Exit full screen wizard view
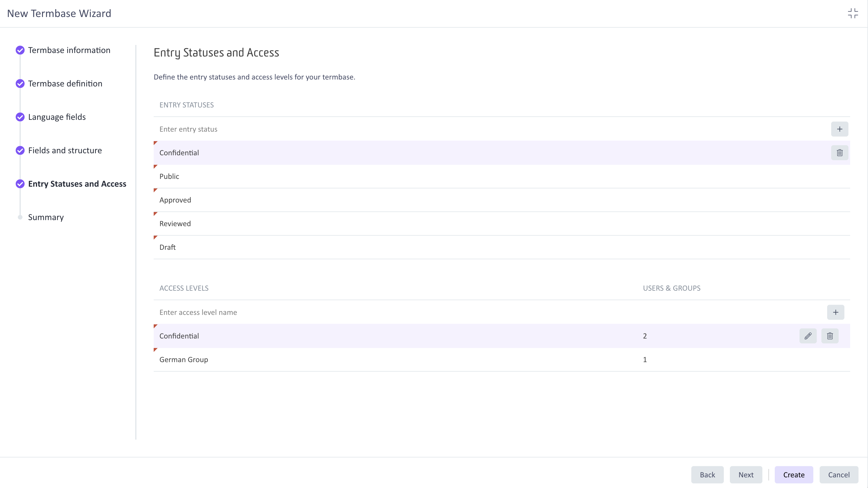The width and height of the screenshot is (868, 488). point(853,14)
